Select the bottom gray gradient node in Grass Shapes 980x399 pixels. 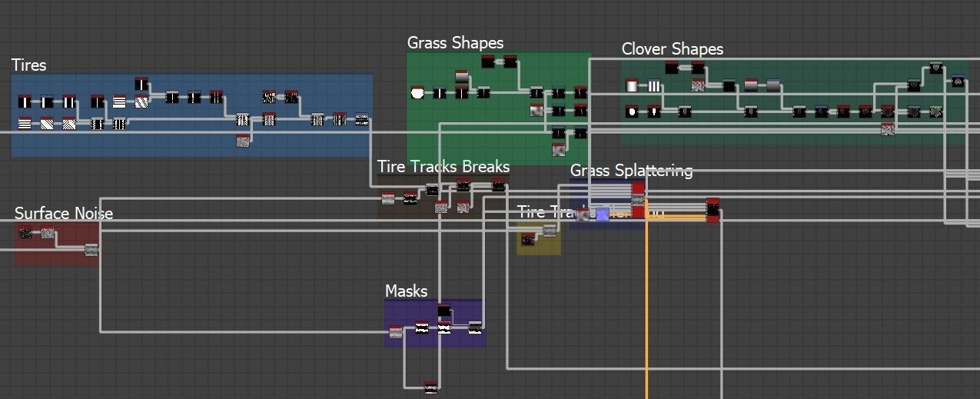(x=559, y=149)
